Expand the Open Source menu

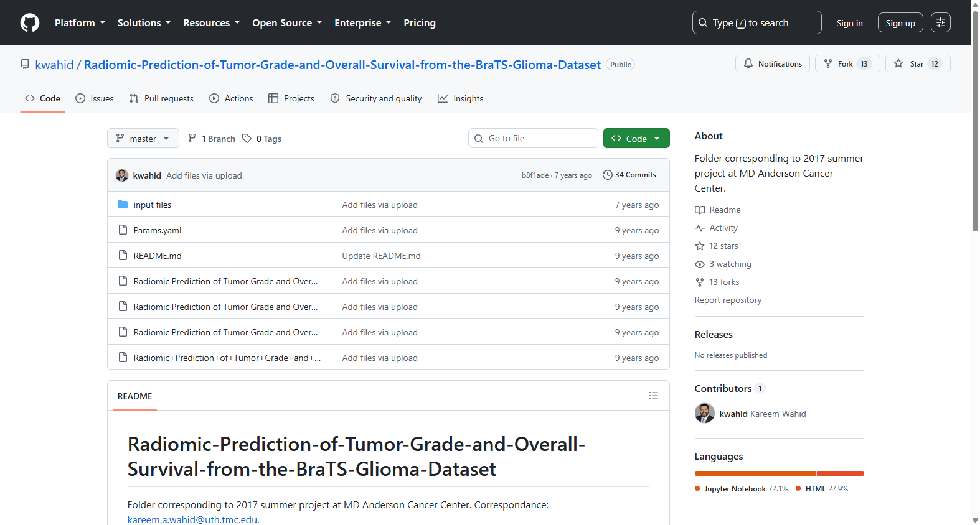point(287,23)
